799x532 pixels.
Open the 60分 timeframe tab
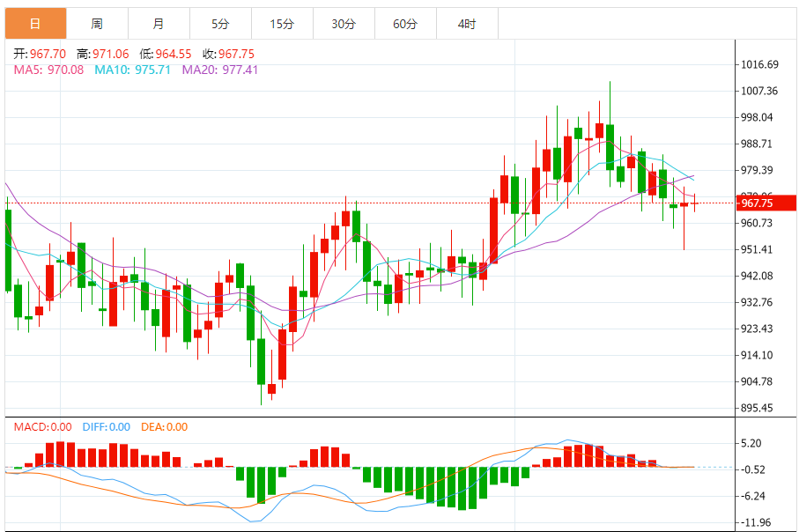(x=405, y=24)
